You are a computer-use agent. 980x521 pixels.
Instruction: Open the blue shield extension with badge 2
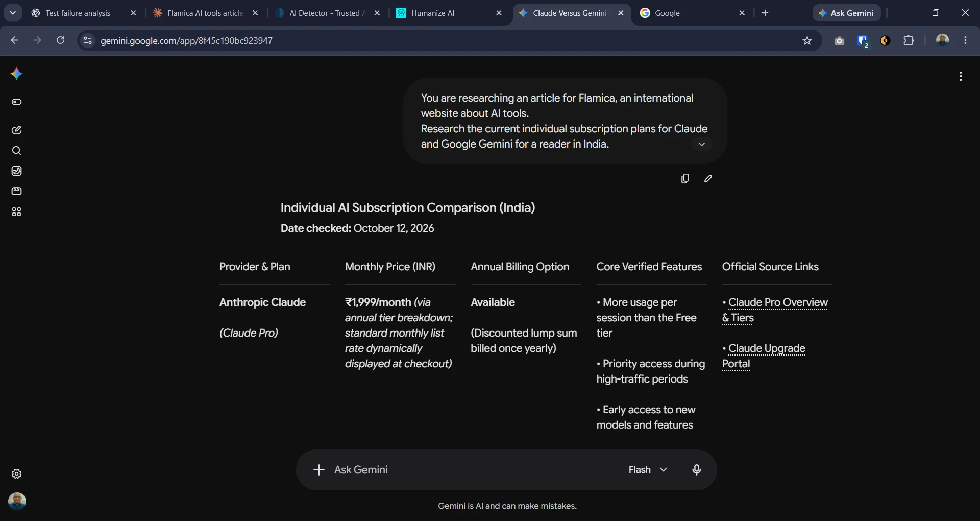(863, 41)
